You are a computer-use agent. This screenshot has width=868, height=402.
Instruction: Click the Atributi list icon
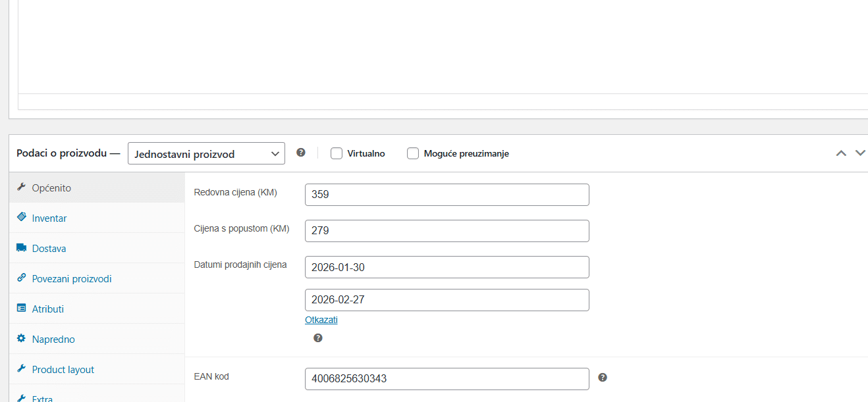coord(21,309)
